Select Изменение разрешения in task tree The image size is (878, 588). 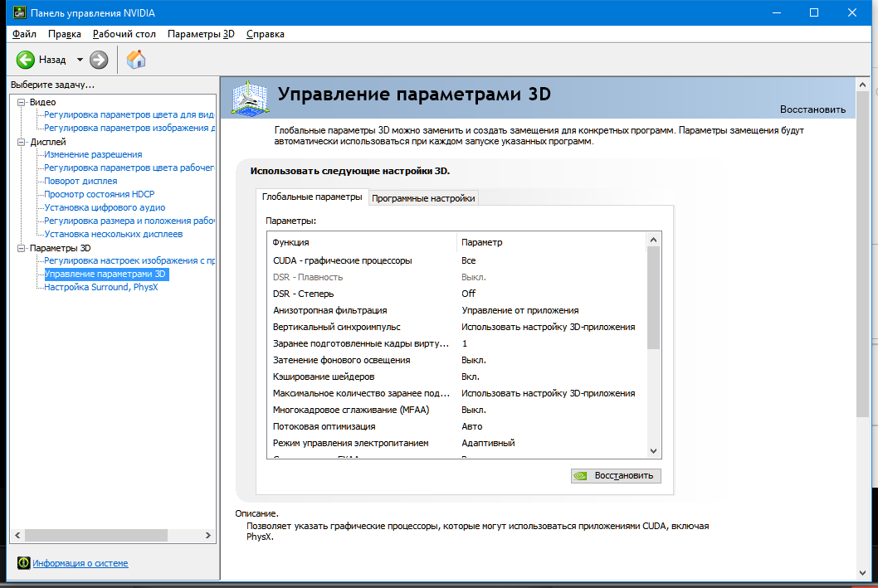[93, 154]
